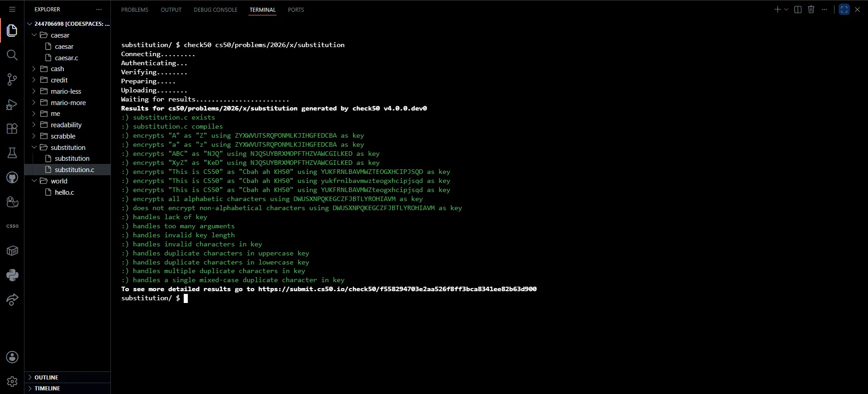Image resolution: width=868 pixels, height=394 pixels.
Task: Open the Explorer view in activity bar
Action: pyautogui.click(x=12, y=31)
